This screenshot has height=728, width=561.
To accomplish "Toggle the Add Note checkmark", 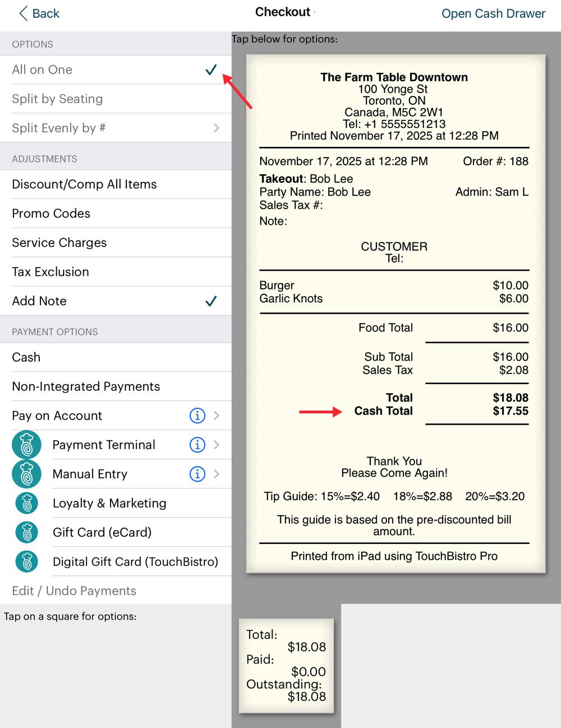I will [211, 301].
